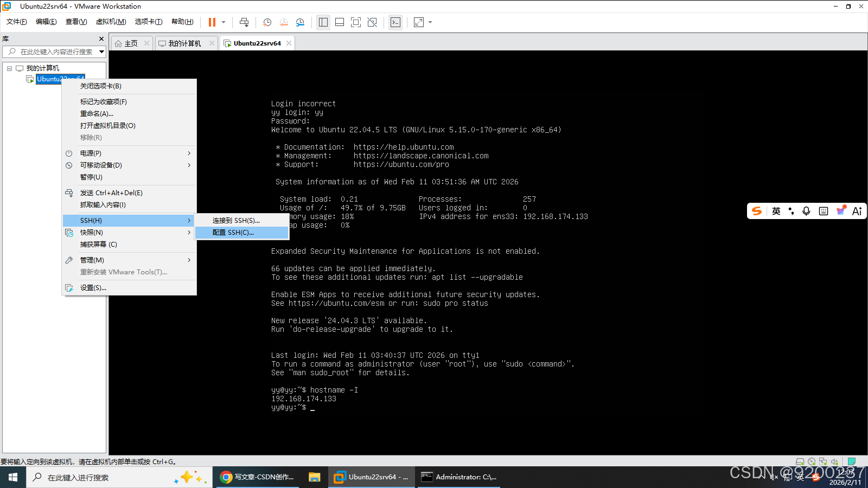This screenshot has height=488, width=868.
Task: Open the 选项卡(T) menu
Action: tap(149, 22)
